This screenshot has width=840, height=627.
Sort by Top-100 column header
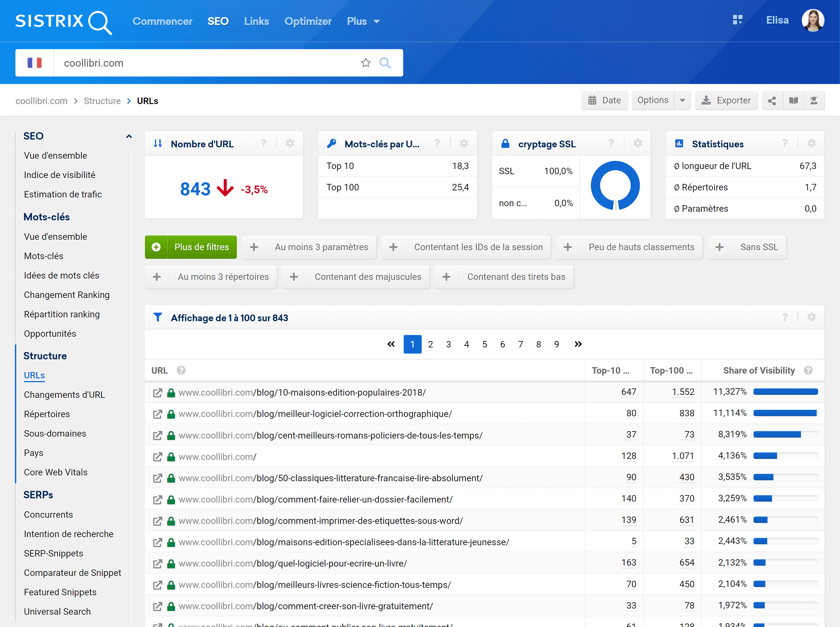point(671,370)
